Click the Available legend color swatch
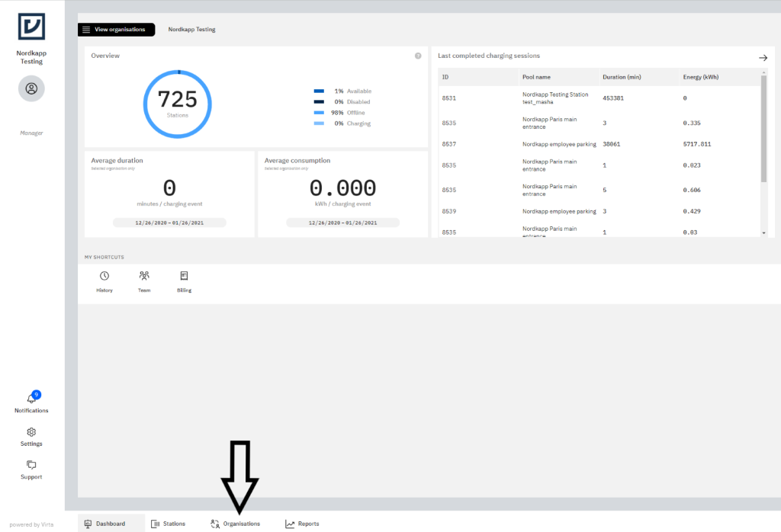Screen dimensions: 781x532 pyautogui.click(x=319, y=91)
